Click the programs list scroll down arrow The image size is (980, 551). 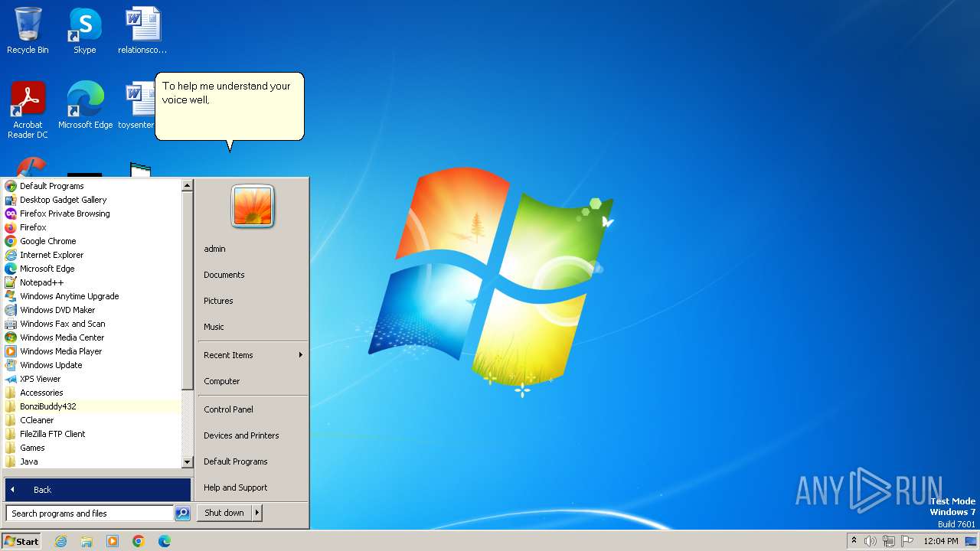click(187, 462)
